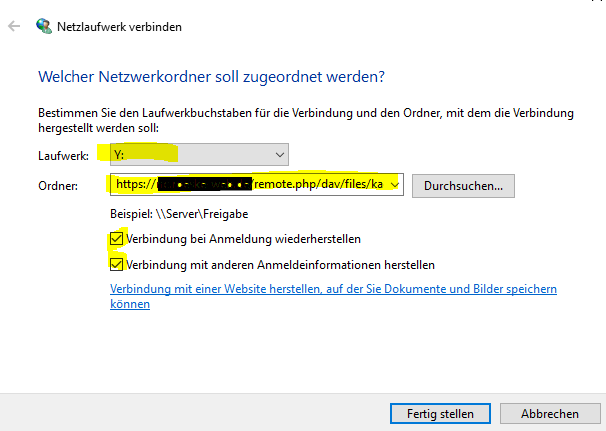Click the blacked-out server name in URL
The image size is (606, 431).
pyautogui.click(x=204, y=184)
